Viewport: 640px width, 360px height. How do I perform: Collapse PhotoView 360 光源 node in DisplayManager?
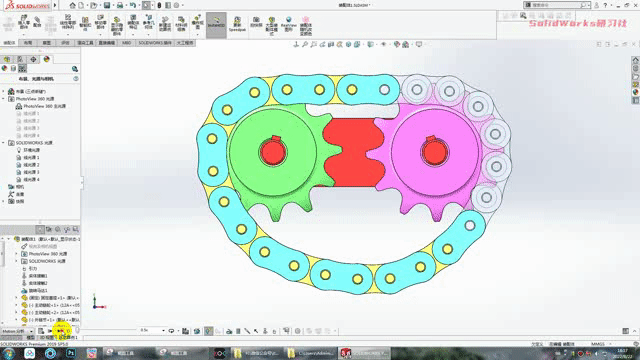(4, 99)
